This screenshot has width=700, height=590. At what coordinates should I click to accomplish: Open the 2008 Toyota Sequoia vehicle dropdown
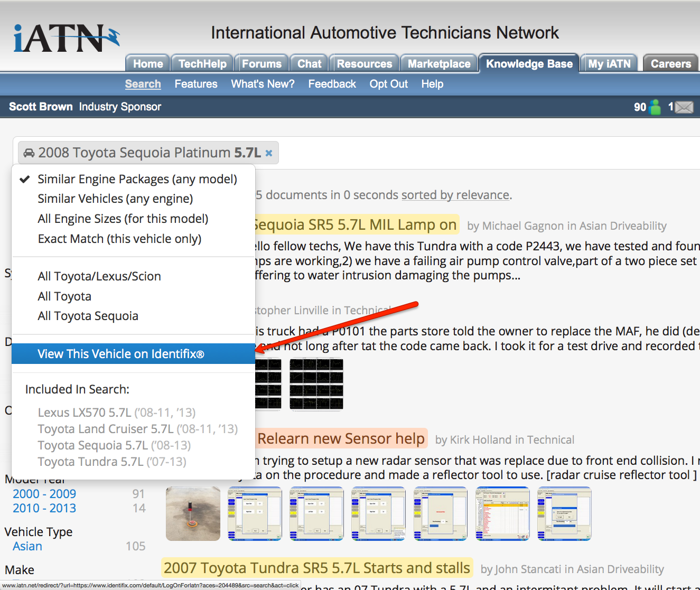coord(149,153)
